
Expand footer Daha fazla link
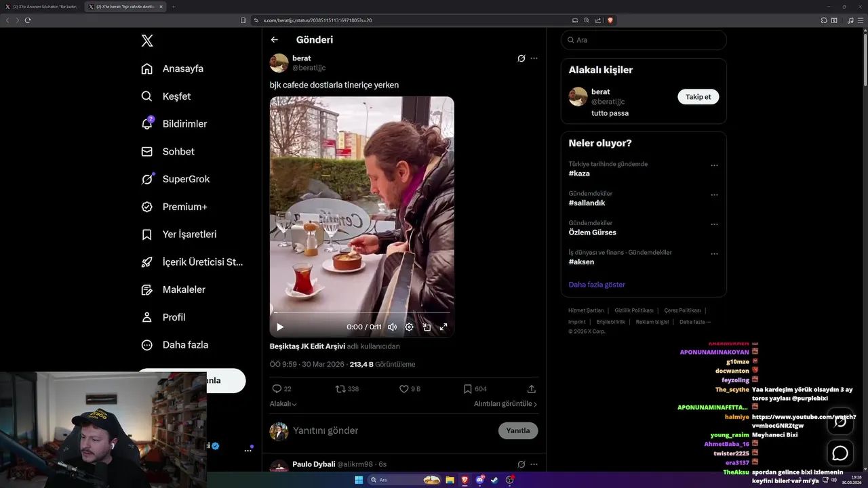(694, 322)
